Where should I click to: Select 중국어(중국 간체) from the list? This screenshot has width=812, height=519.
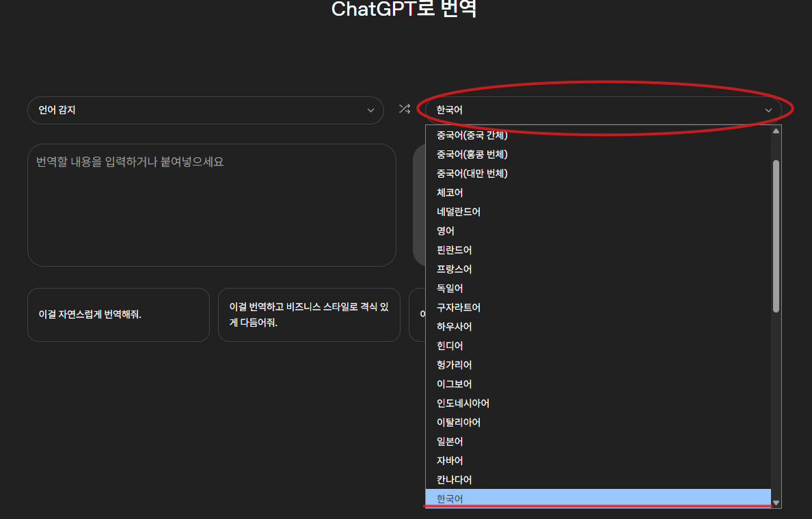(598, 135)
